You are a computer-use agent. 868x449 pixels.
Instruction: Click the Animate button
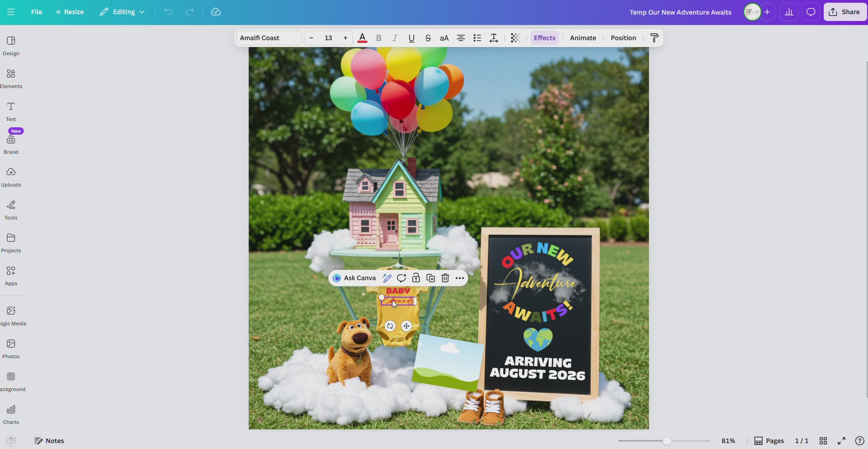583,38
